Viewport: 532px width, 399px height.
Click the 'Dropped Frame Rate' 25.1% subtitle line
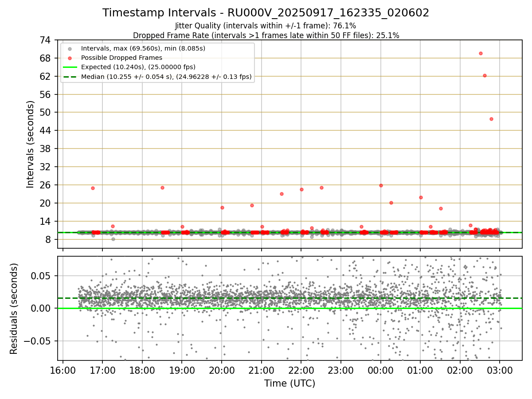click(266, 35)
